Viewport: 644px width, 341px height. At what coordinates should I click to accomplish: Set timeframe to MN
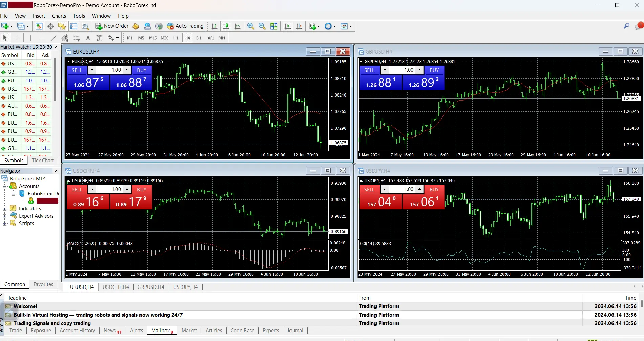(222, 38)
